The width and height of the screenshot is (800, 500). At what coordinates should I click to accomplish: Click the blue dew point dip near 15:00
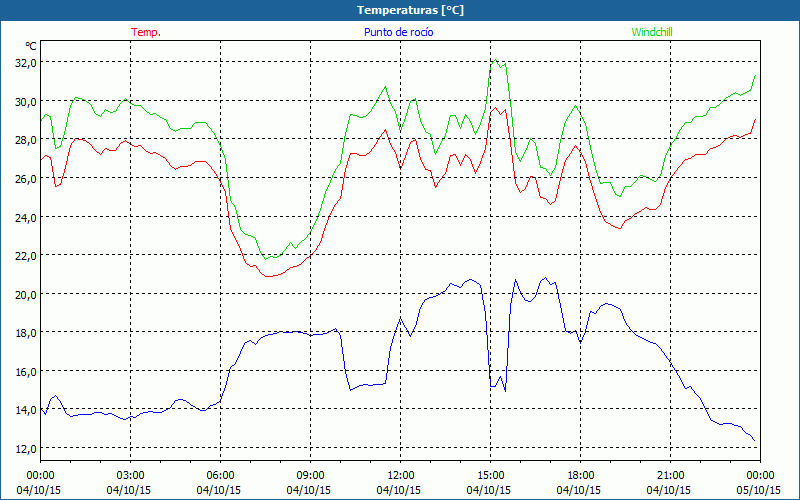click(505, 391)
